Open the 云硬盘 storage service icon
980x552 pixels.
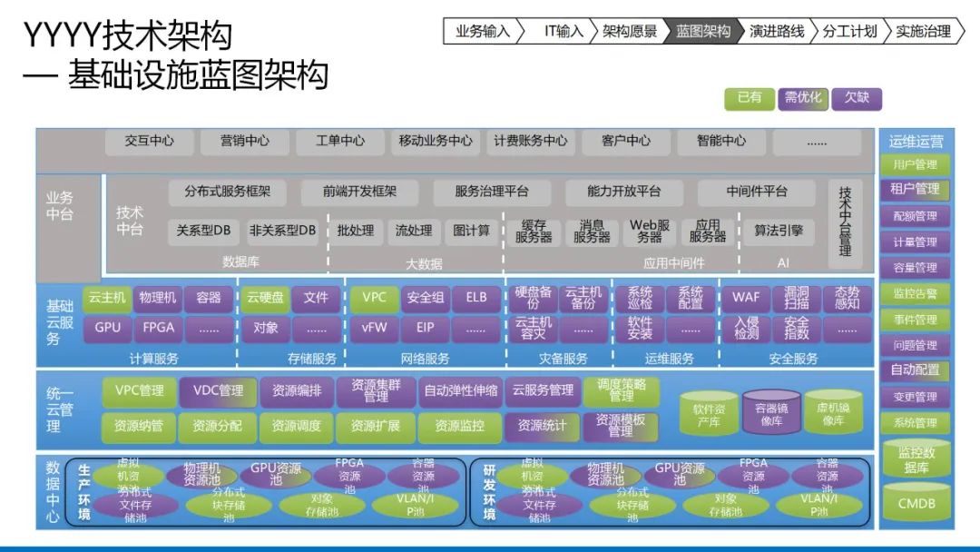263,298
